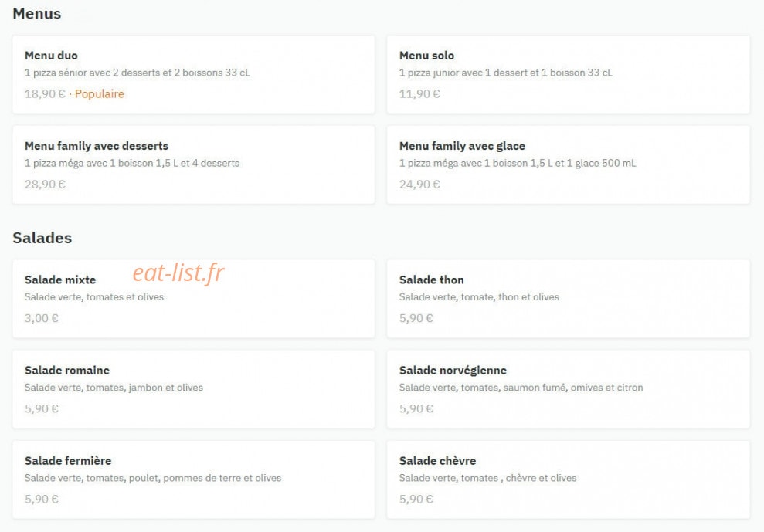The width and height of the screenshot is (764, 532).
Task: Click the 28,90 € family menu price
Action: tap(45, 185)
